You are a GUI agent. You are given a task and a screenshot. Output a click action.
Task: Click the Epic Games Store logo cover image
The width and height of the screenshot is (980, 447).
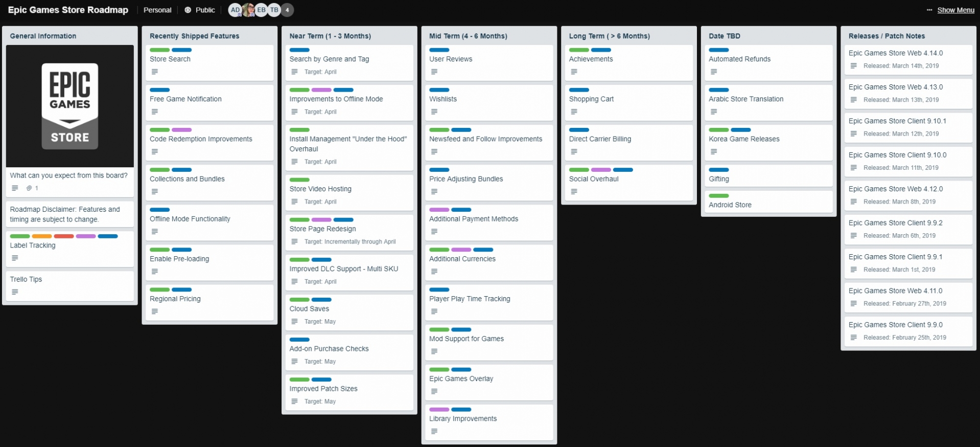(x=70, y=106)
